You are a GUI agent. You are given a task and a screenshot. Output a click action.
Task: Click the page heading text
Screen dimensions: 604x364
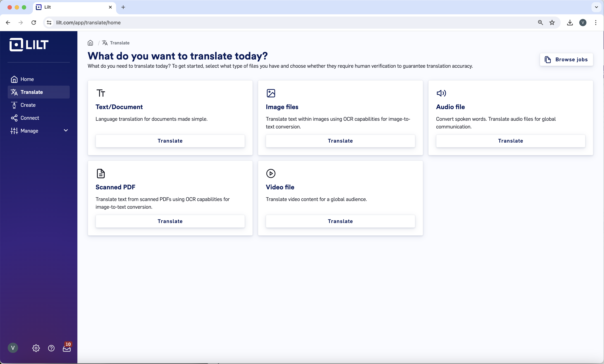click(x=178, y=56)
